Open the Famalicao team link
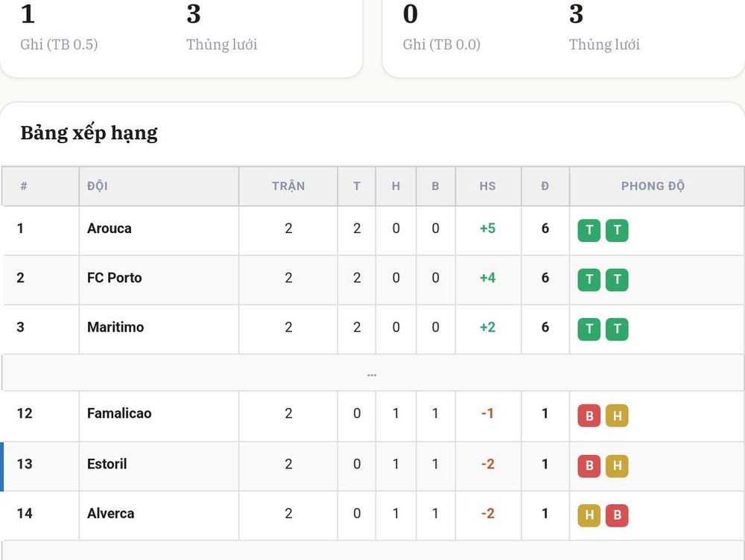 coord(119,414)
